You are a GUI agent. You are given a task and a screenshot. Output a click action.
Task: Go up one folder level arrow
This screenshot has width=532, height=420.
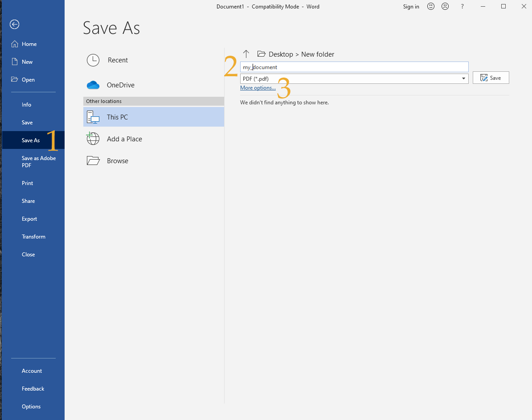pos(246,54)
